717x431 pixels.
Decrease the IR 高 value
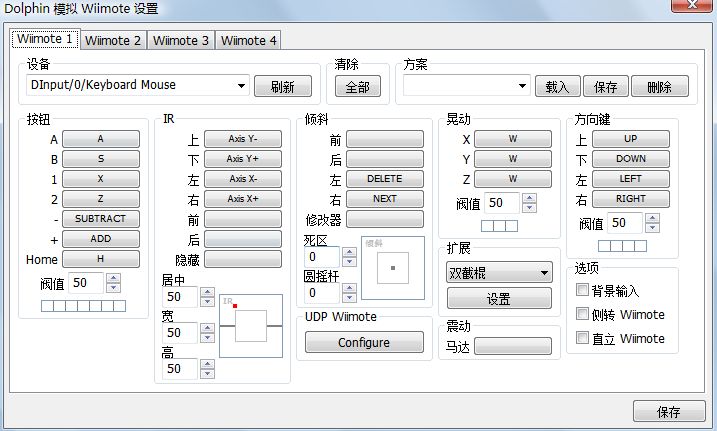click(208, 374)
